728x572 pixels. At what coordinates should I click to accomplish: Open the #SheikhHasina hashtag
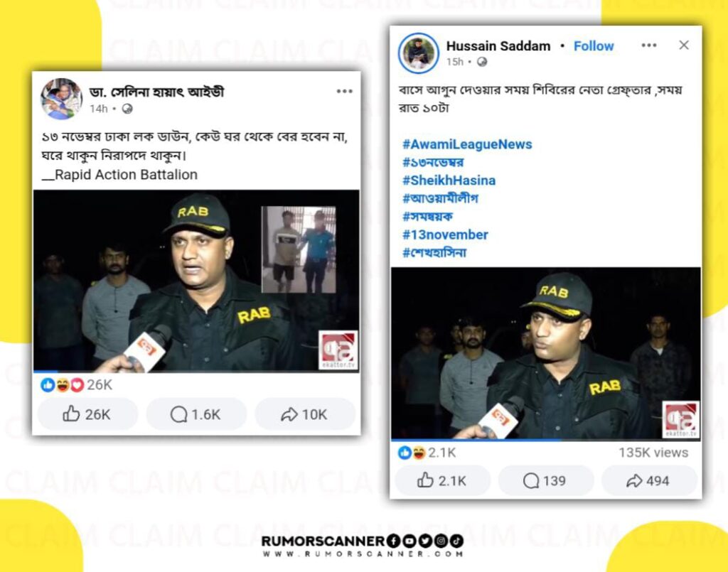tap(449, 180)
